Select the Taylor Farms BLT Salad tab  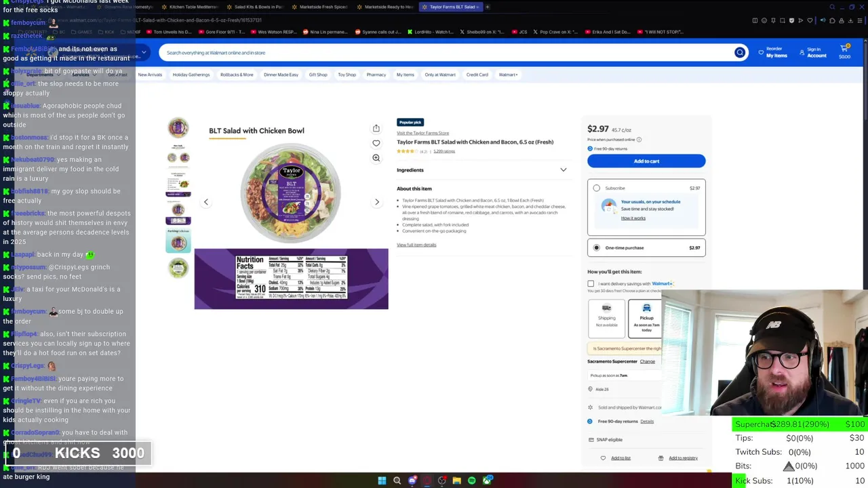point(450,7)
